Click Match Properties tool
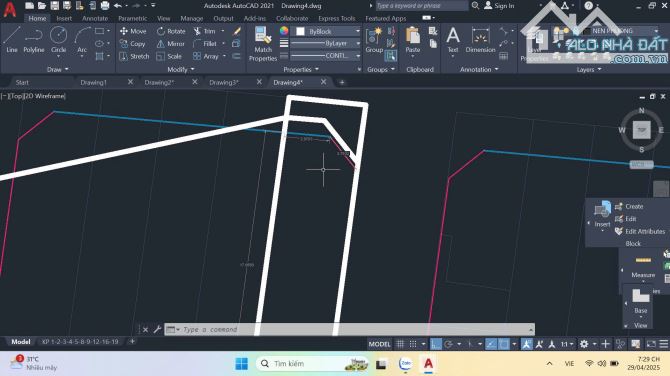This screenshot has width=670, height=376. pyautogui.click(x=263, y=44)
